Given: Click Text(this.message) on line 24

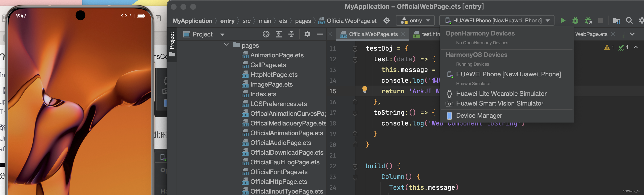Looking at the screenshot, I should pos(424,187).
